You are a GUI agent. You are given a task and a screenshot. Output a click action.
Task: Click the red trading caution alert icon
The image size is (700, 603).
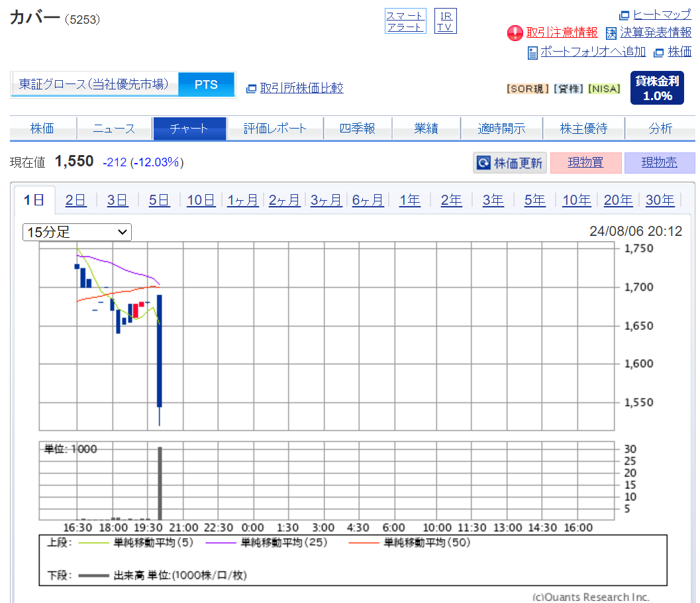515,33
